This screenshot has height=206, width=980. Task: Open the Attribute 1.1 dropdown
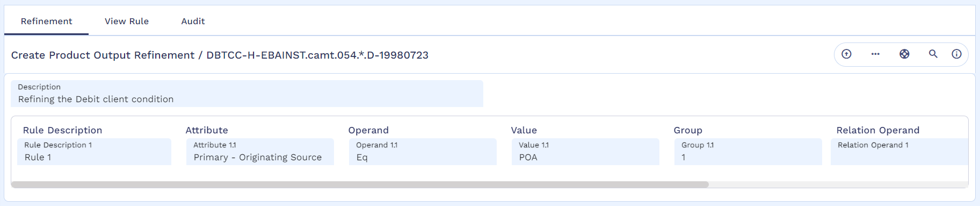point(260,152)
